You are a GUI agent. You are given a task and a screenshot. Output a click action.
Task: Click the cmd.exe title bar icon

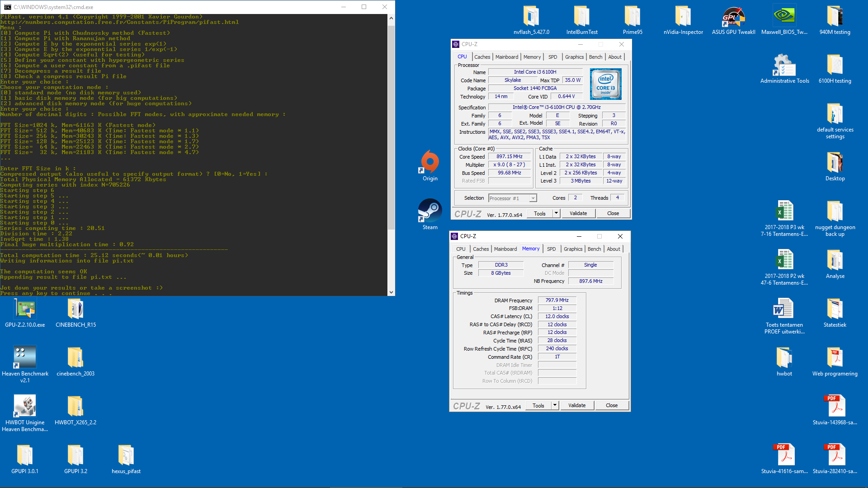7,7
